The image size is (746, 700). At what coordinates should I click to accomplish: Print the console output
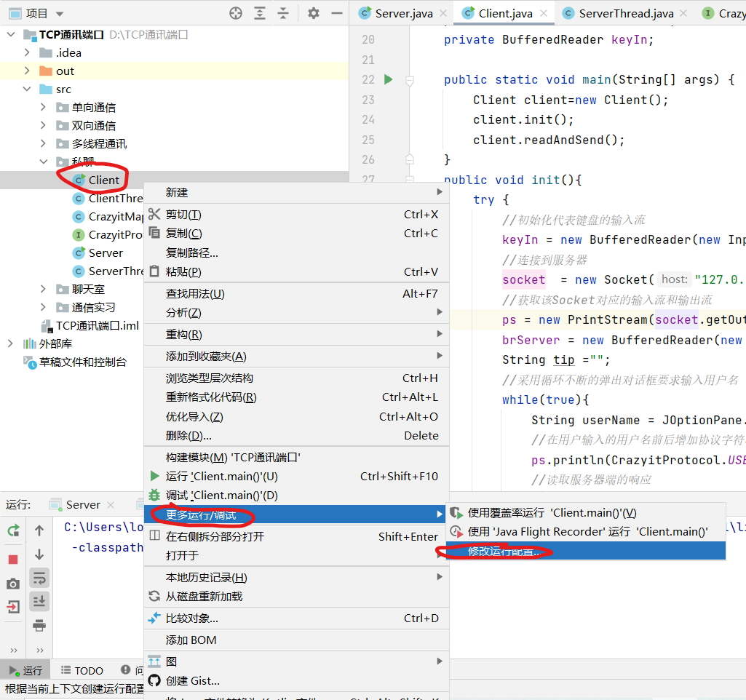[40, 625]
